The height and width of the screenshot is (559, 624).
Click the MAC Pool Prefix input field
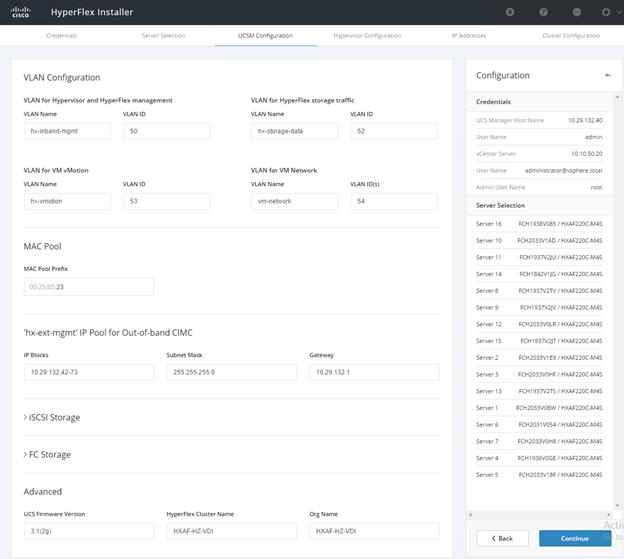click(89, 287)
